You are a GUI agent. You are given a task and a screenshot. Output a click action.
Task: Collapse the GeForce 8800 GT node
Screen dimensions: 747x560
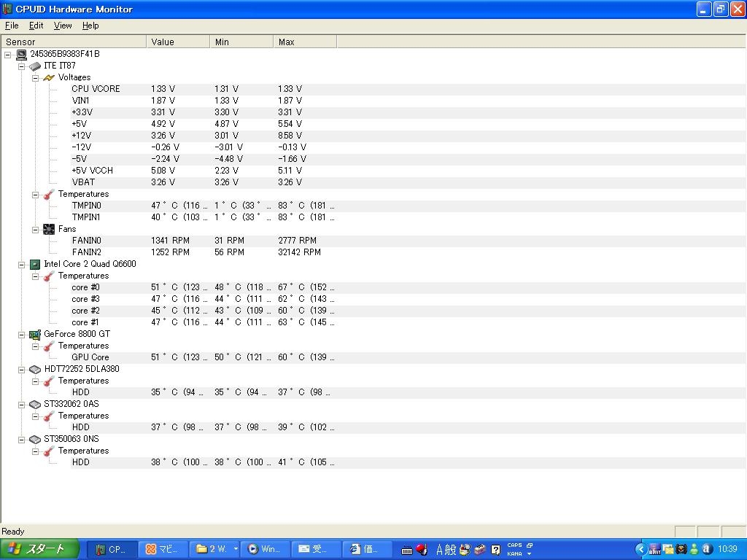click(x=21, y=335)
